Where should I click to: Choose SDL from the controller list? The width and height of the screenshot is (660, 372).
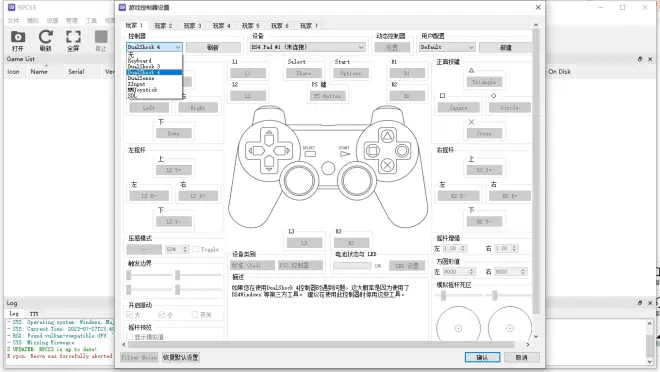click(x=154, y=96)
